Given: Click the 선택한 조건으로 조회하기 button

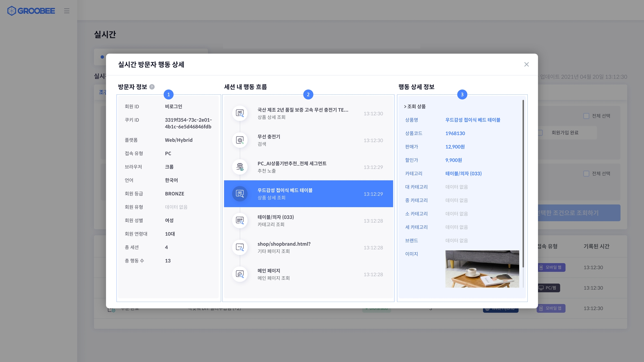Looking at the screenshot, I should (x=579, y=213).
